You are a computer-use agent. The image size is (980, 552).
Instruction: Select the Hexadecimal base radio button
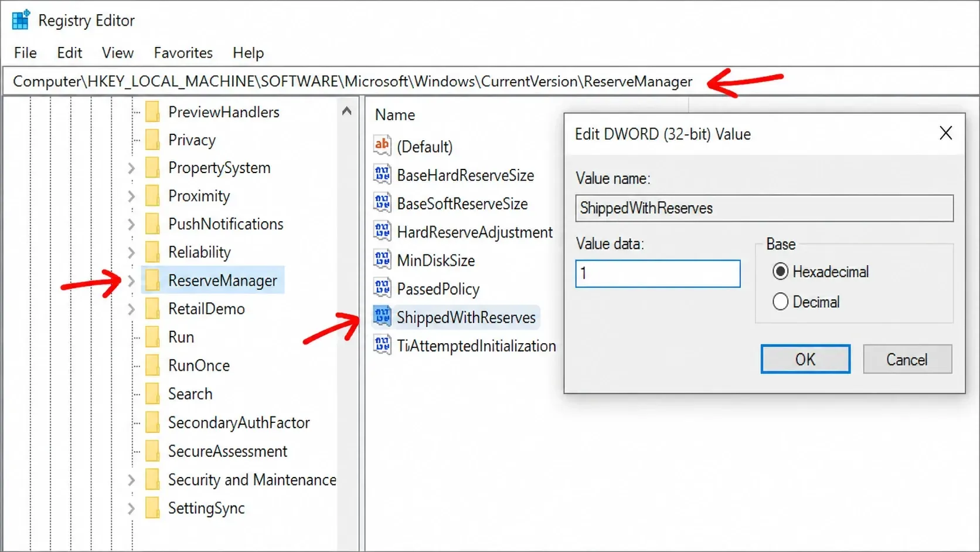[780, 272]
